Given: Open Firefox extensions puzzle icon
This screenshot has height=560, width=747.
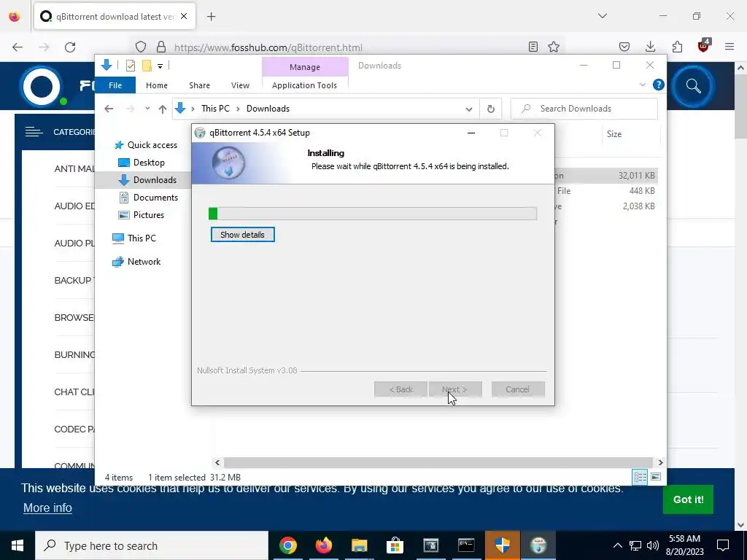Looking at the screenshot, I should point(677,47).
